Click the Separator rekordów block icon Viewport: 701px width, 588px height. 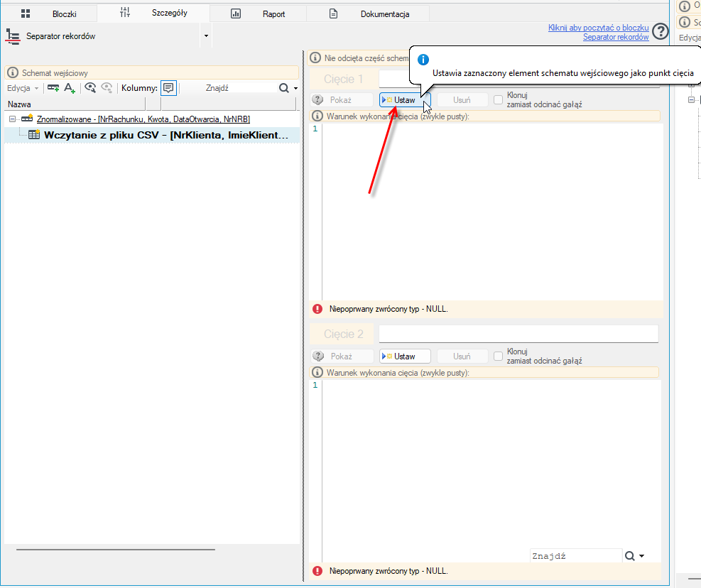pos(13,37)
